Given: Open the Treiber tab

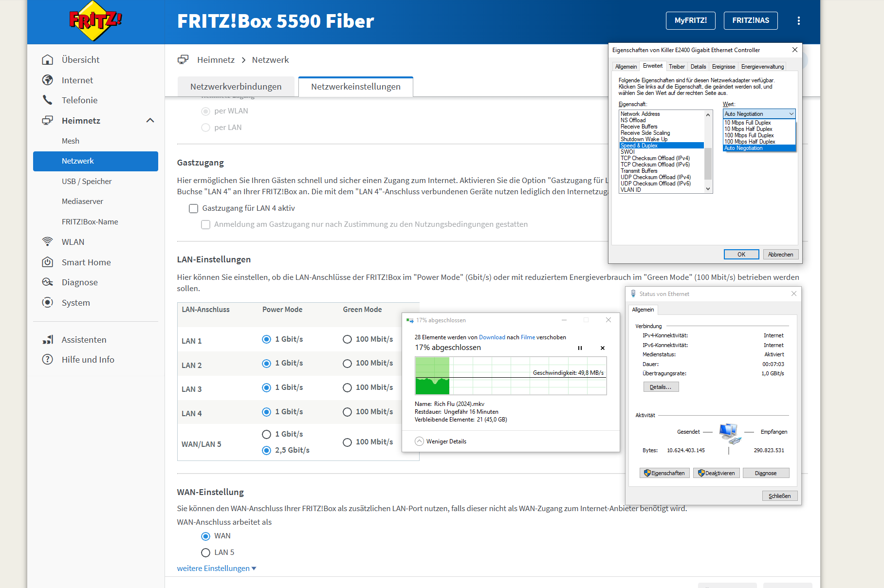Looking at the screenshot, I should [x=677, y=67].
